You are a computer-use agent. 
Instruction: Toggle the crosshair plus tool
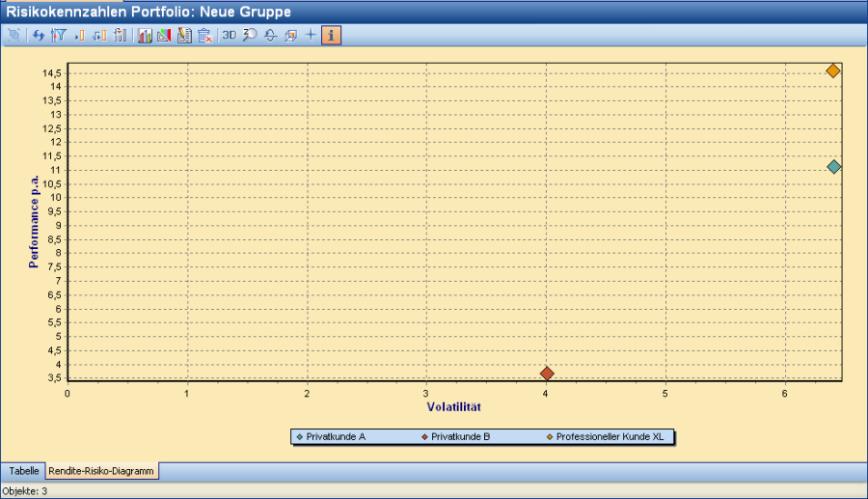(x=311, y=36)
